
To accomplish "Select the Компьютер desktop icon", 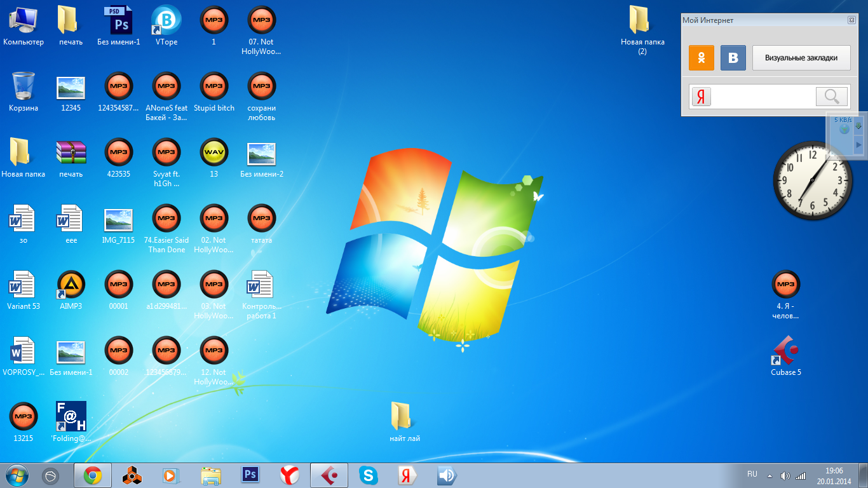I will point(24,26).
